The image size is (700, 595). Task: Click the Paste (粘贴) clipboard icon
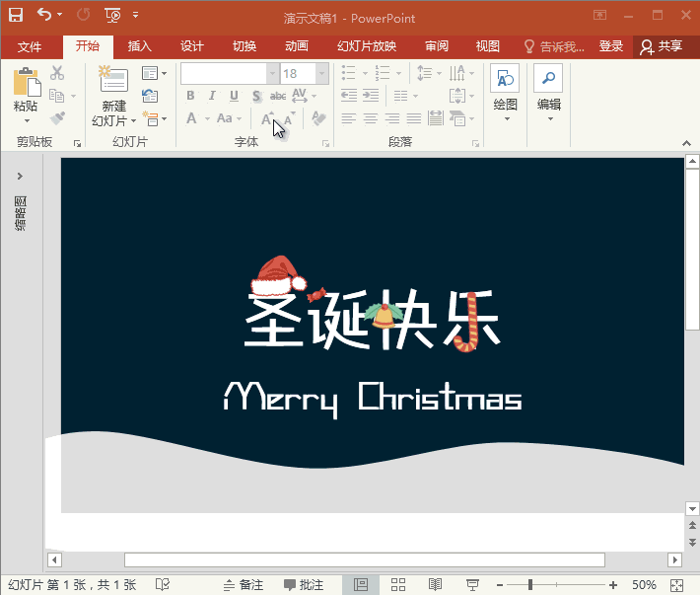click(x=26, y=84)
